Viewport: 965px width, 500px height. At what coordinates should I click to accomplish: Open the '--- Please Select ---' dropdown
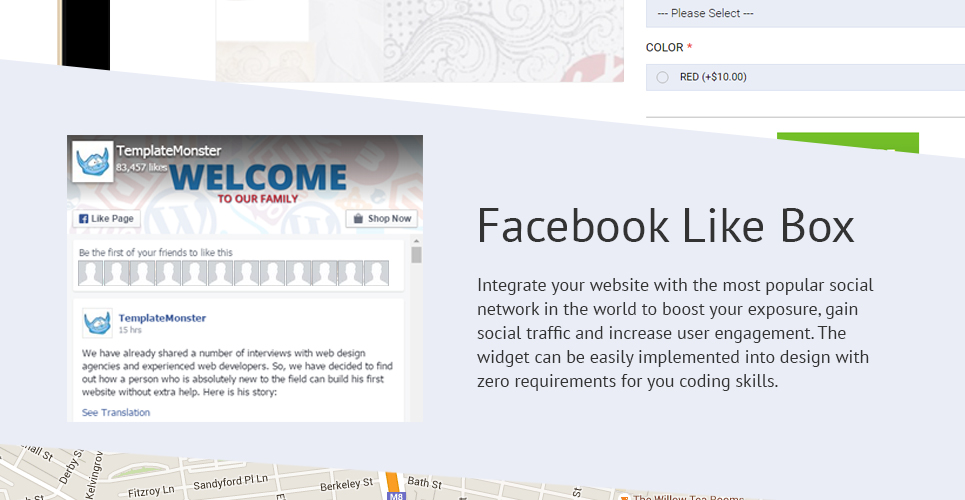pyautogui.click(x=805, y=14)
